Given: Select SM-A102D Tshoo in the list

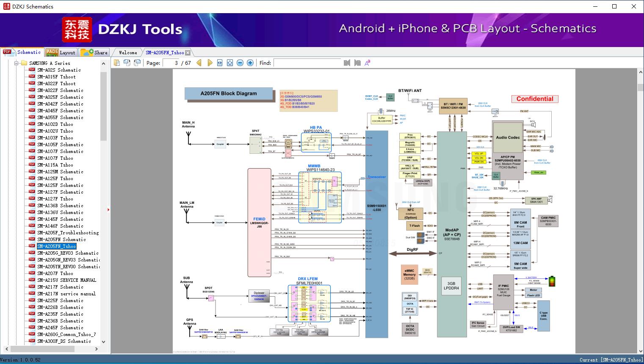Looking at the screenshot, I should pyautogui.click(x=55, y=124).
